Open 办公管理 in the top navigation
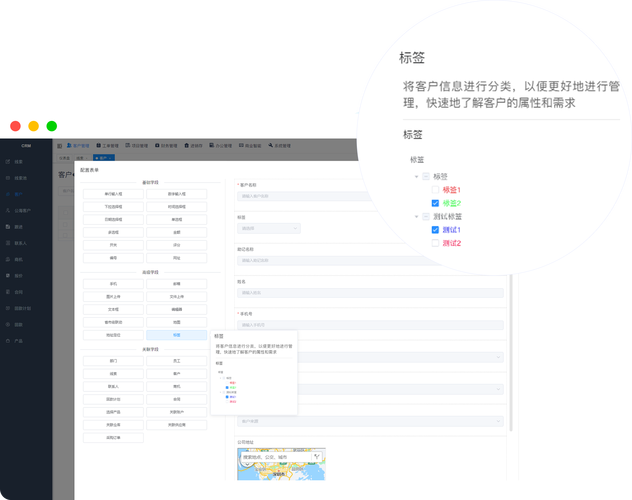This screenshot has height=500, width=632. (220, 145)
